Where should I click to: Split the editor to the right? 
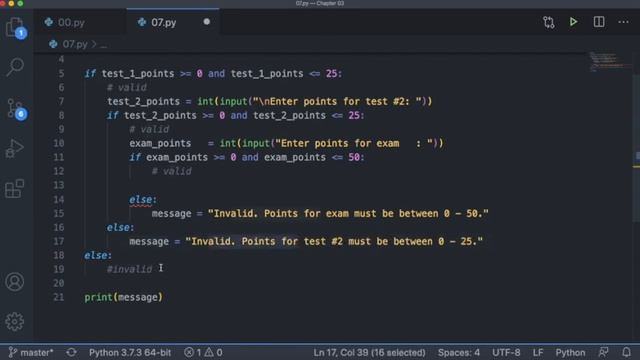click(599, 22)
